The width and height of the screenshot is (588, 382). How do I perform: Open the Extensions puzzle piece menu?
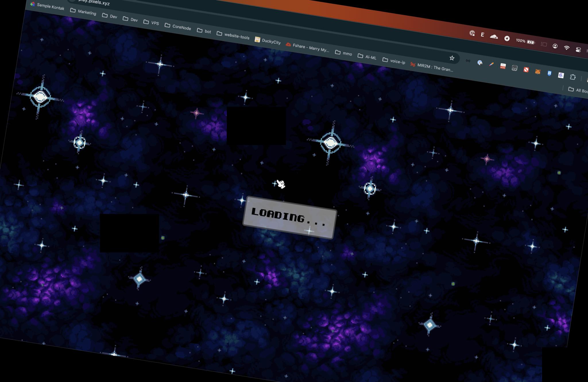point(573,77)
